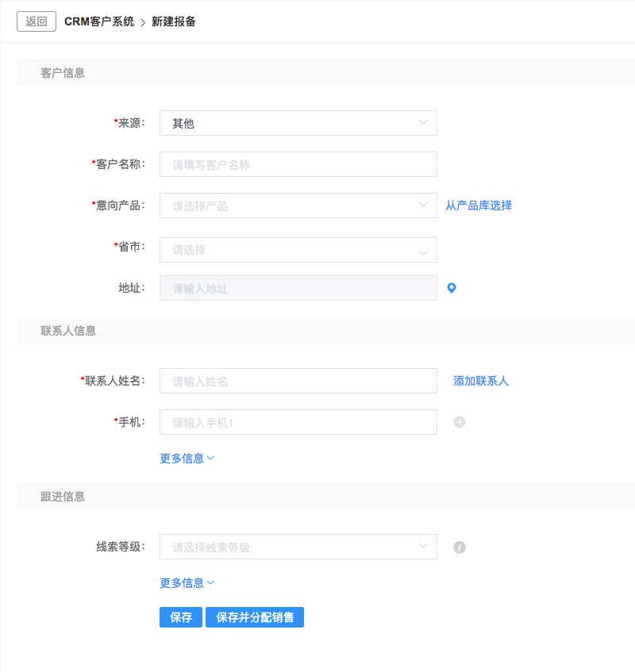This screenshot has height=672, width=635.
Task: Click the info icon next to 线索等级
Action: tap(460, 547)
